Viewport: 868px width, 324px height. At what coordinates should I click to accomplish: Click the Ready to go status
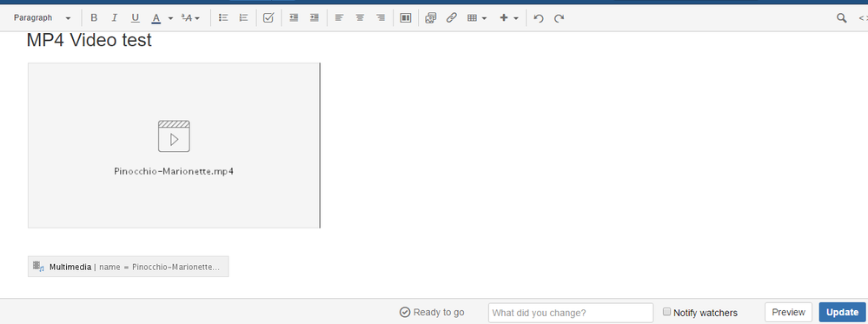click(x=432, y=313)
